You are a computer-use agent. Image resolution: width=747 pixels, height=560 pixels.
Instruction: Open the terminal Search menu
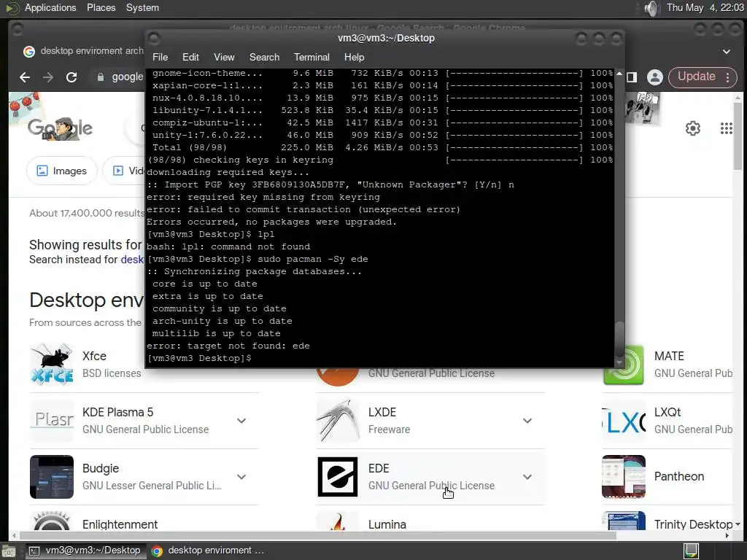[264, 57]
